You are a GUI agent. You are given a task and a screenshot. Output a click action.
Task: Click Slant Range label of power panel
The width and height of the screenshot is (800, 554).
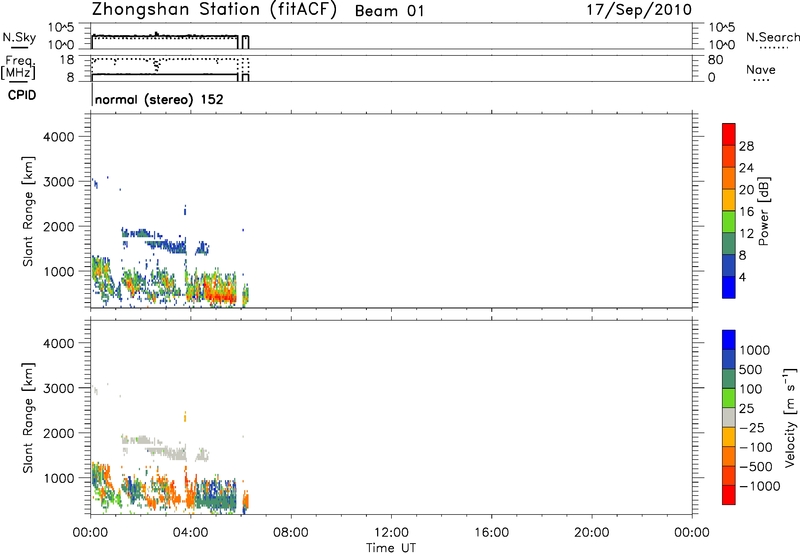[x=28, y=211]
